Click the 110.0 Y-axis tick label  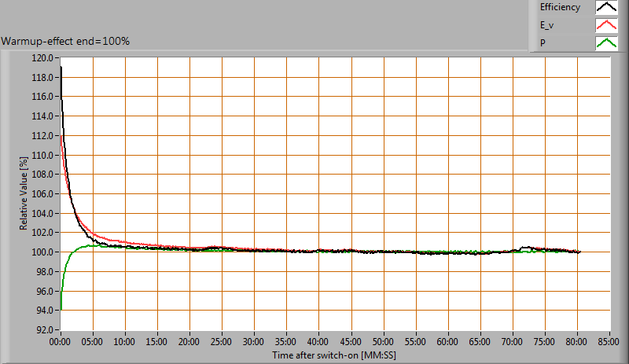tap(42, 156)
